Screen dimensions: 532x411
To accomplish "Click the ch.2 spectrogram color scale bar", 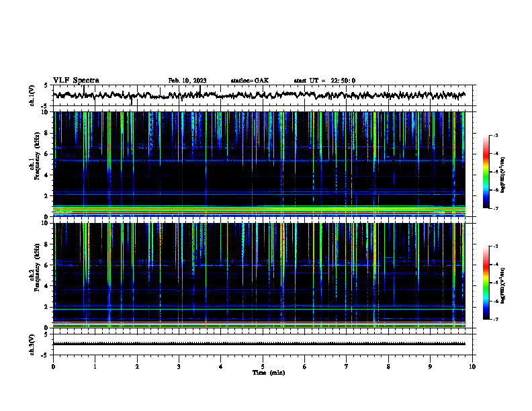I will (x=486, y=283).
